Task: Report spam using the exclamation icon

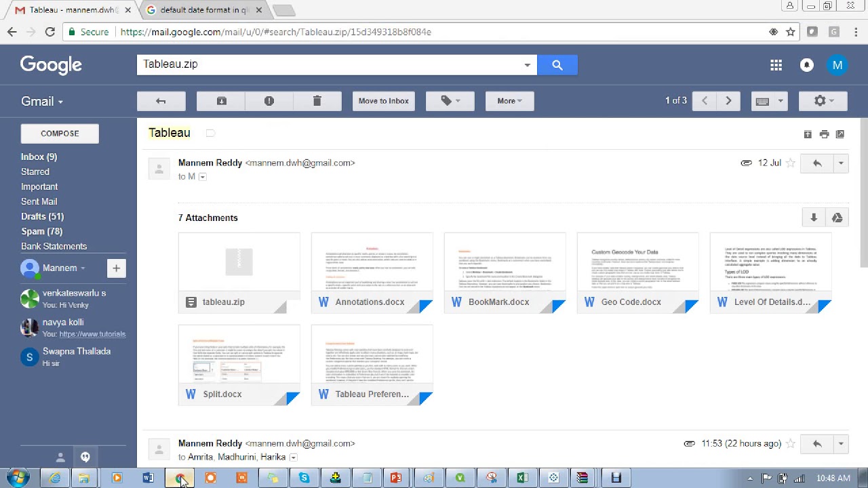Action: pyautogui.click(x=269, y=101)
